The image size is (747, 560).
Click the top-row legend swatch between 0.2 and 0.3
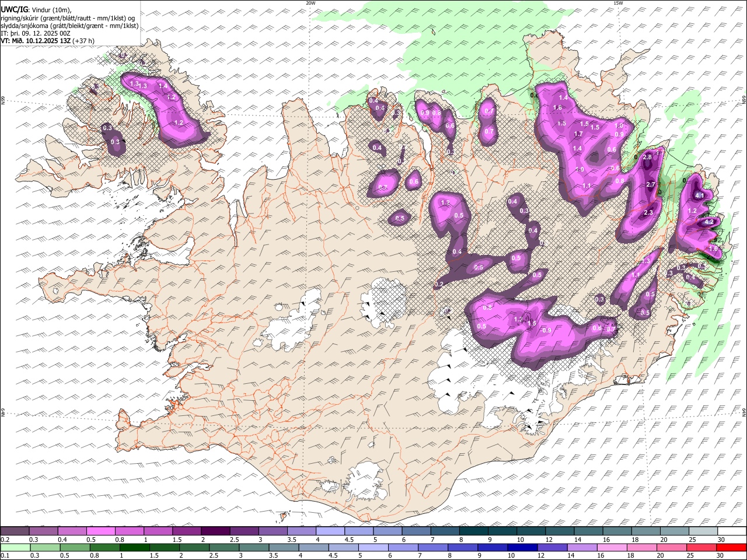pyautogui.click(x=15, y=531)
